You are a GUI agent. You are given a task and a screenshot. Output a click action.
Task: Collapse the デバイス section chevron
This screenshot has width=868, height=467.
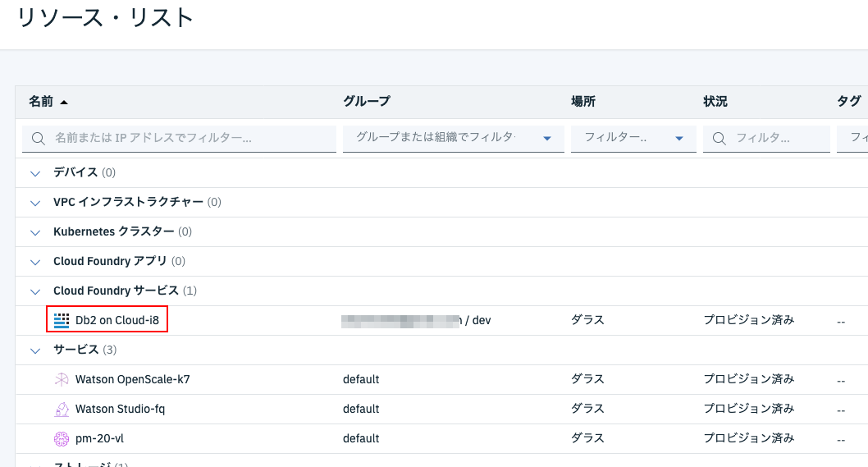(x=35, y=173)
